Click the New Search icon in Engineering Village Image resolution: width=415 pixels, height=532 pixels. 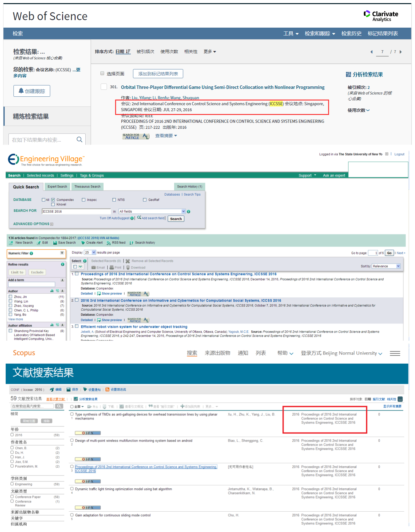point(11,243)
